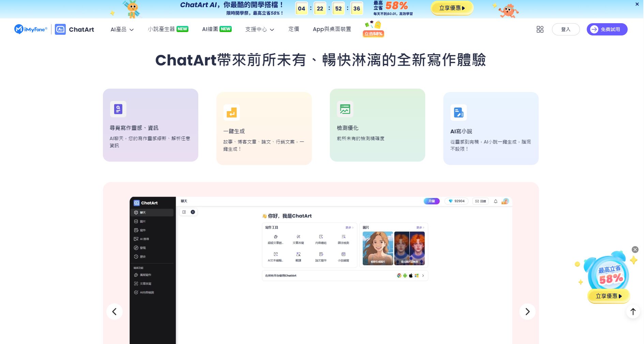Open the AI繪圖 menu item
Screen dimensions: 644x344
point(217,29)
